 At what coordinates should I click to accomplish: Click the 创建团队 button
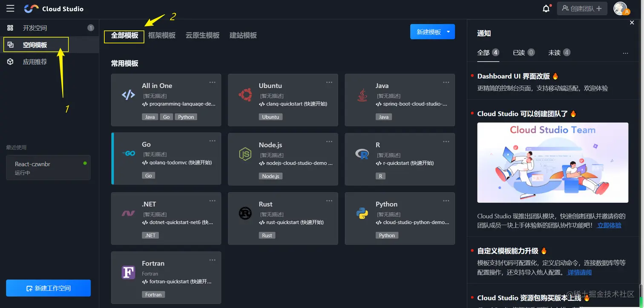pos(582,9)
